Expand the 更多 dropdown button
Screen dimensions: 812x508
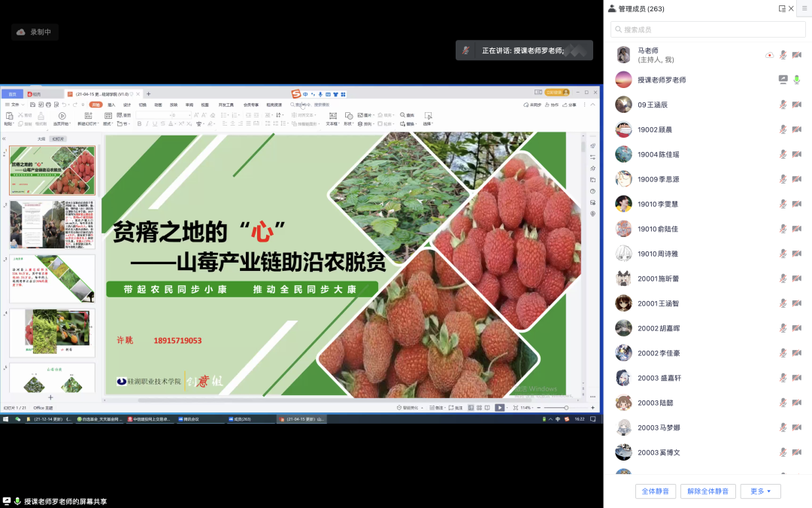pos(761,491)
